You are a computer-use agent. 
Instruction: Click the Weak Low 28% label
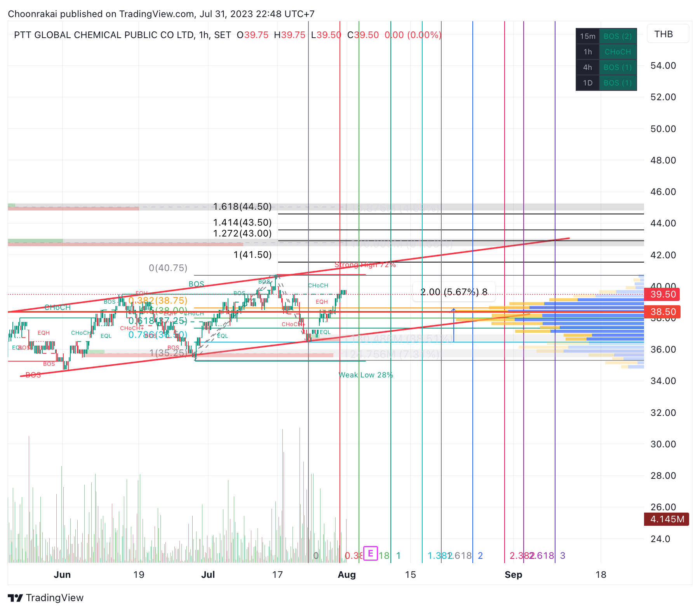366,375
